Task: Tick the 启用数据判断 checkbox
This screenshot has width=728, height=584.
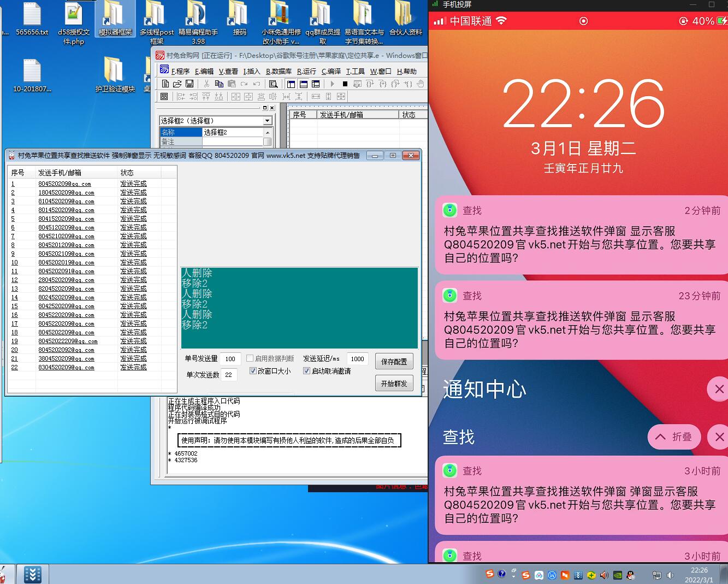Action: tap(250, 358)
